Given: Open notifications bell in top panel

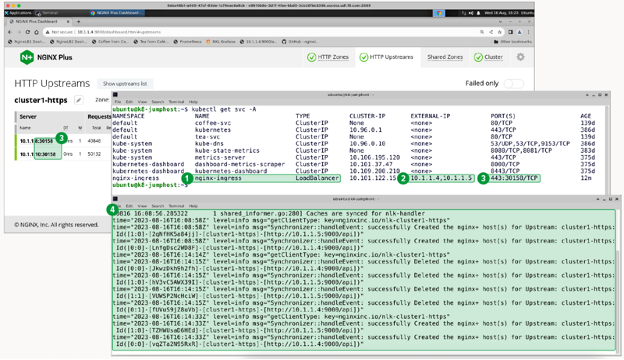Looking at the screenshot, I should pos(478,13).
